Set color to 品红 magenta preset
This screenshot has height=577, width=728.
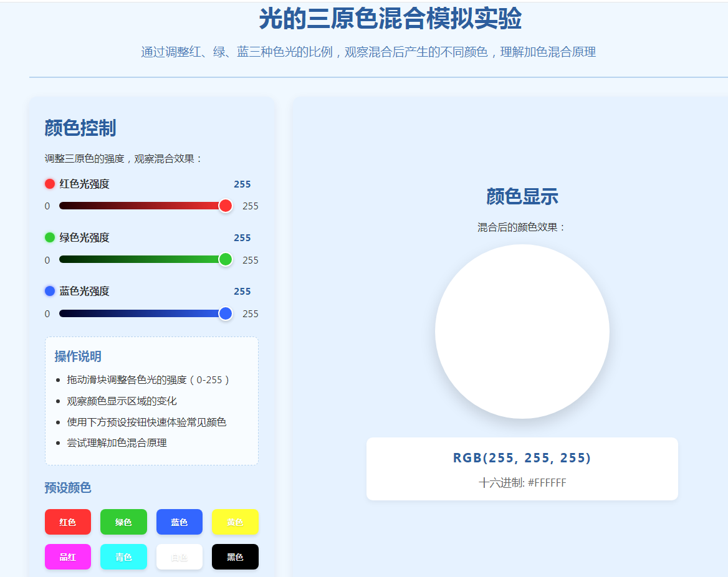pyautogui.click(x=68, y=557)
